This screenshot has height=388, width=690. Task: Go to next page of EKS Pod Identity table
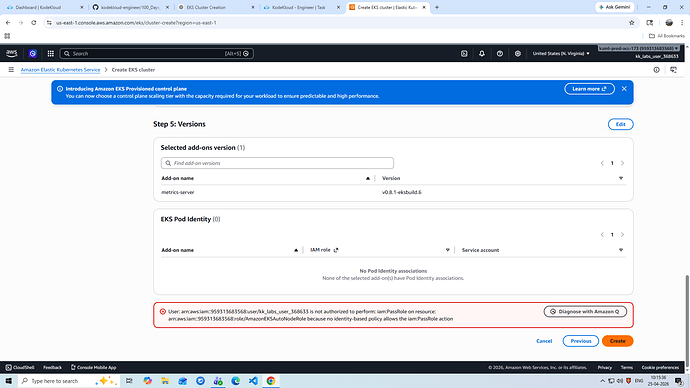pyautogui.click(x=622, y=234)
